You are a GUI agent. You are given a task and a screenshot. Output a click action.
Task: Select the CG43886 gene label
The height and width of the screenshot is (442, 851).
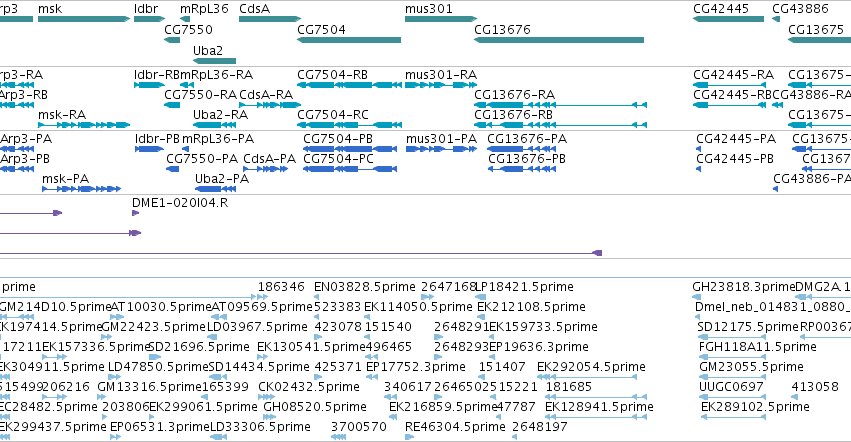(x=800, y=9)
